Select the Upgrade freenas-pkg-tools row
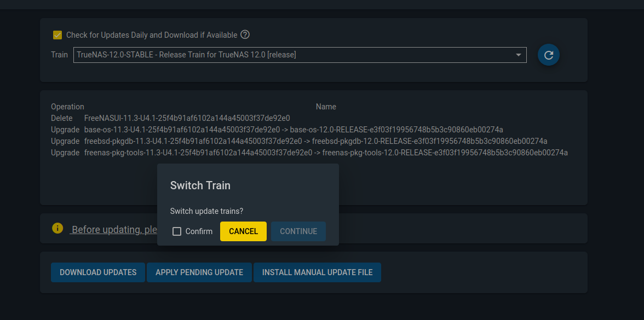The image size is (644, 320). [x=309, y=153]
